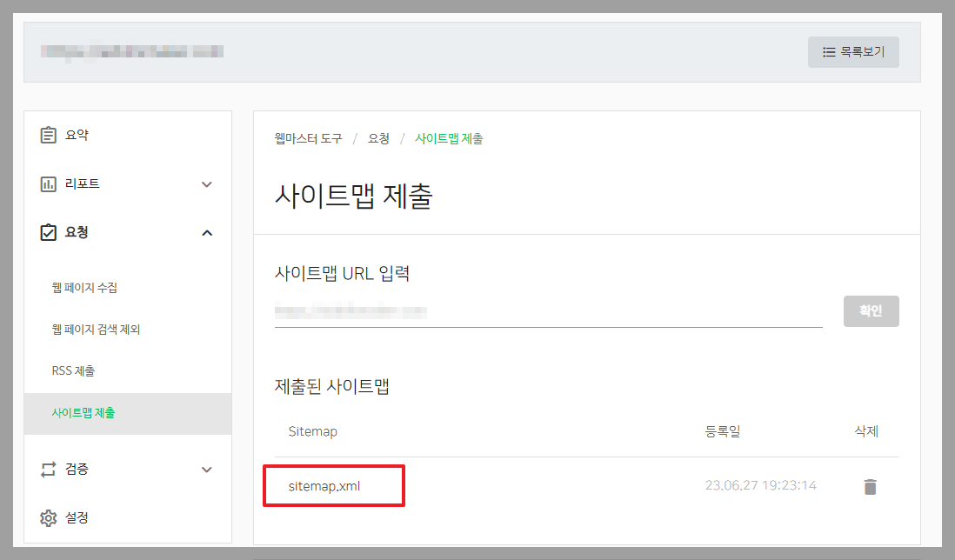Image resolution: width=955 pixels, height=560 pixels.
Task: Expand the 리포트 section chevron
Action: tap(207, 183)
